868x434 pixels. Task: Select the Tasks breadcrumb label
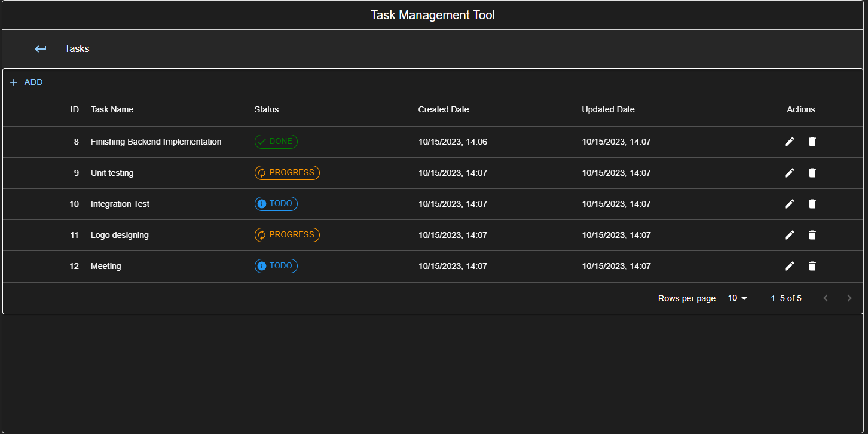(x=77, y=48)
